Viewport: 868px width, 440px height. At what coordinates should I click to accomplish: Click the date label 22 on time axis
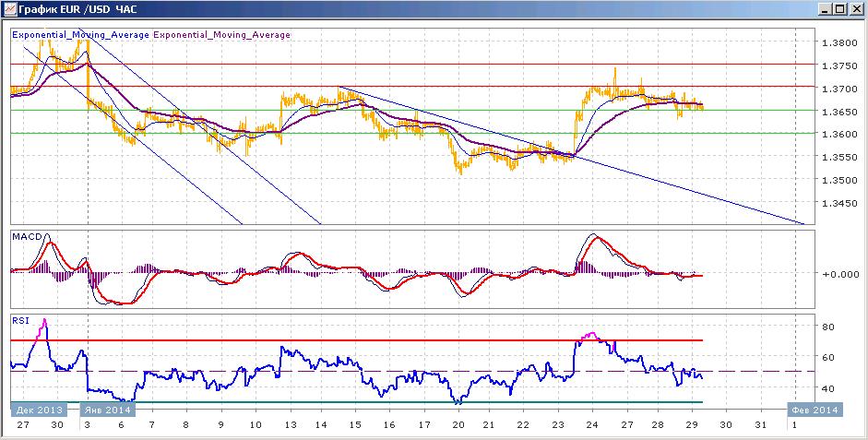click(x=524, y=424)
